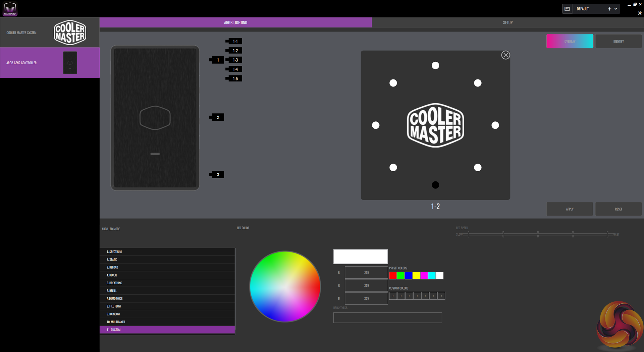
Task: Toggle the black bottom center LED dot
Action: [x=435, y=185]
